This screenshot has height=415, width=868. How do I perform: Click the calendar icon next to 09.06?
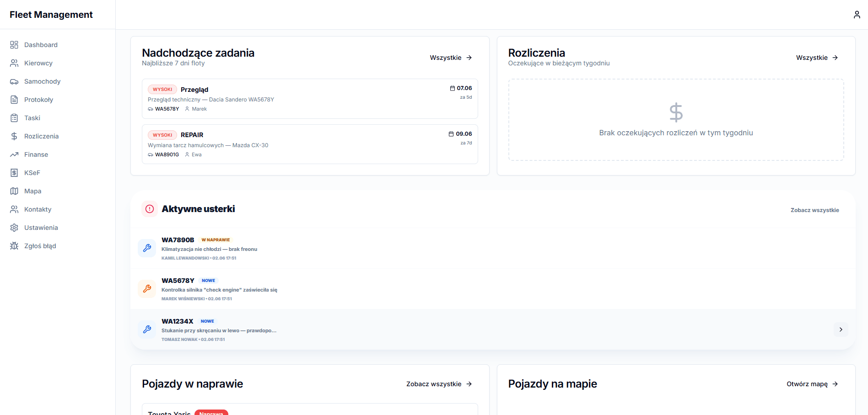(451, 134)
